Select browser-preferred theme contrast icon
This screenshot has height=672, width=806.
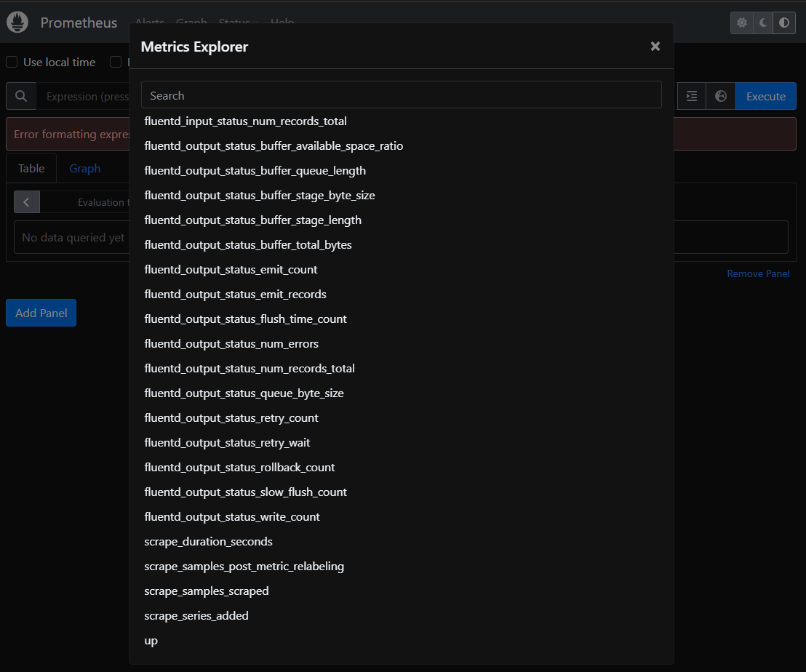pyautogui.click(x=784, y=23)
